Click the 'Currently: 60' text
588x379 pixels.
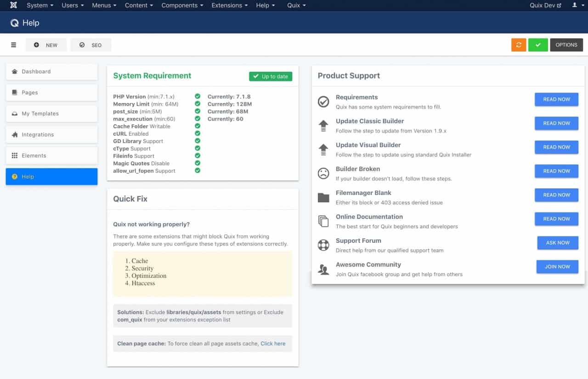click(226, 119)
